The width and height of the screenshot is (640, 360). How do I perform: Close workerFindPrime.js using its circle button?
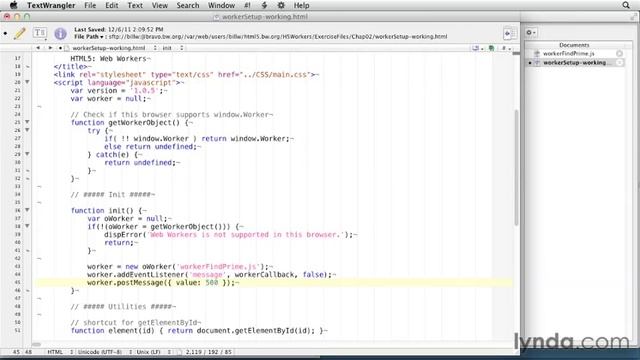pos(619,53)
